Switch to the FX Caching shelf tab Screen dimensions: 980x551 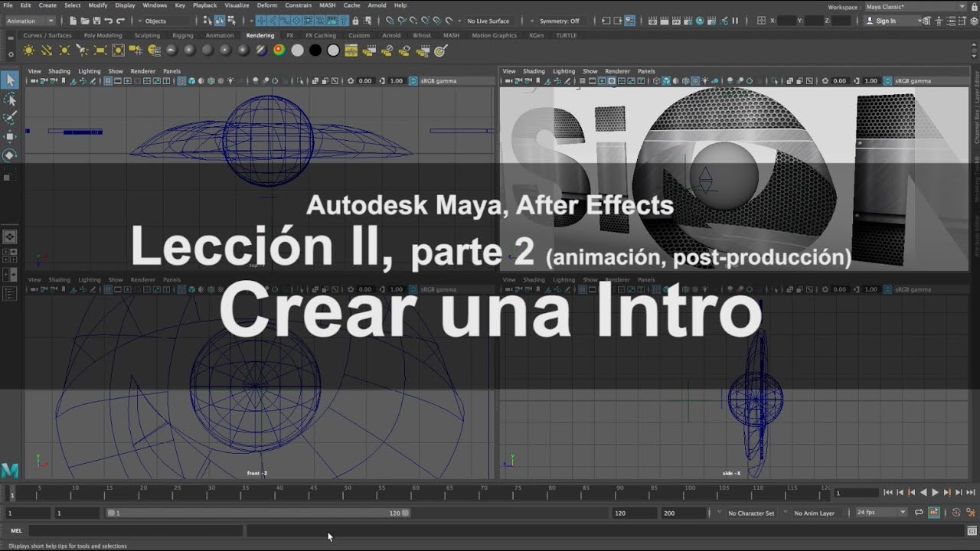pos(320,35)
